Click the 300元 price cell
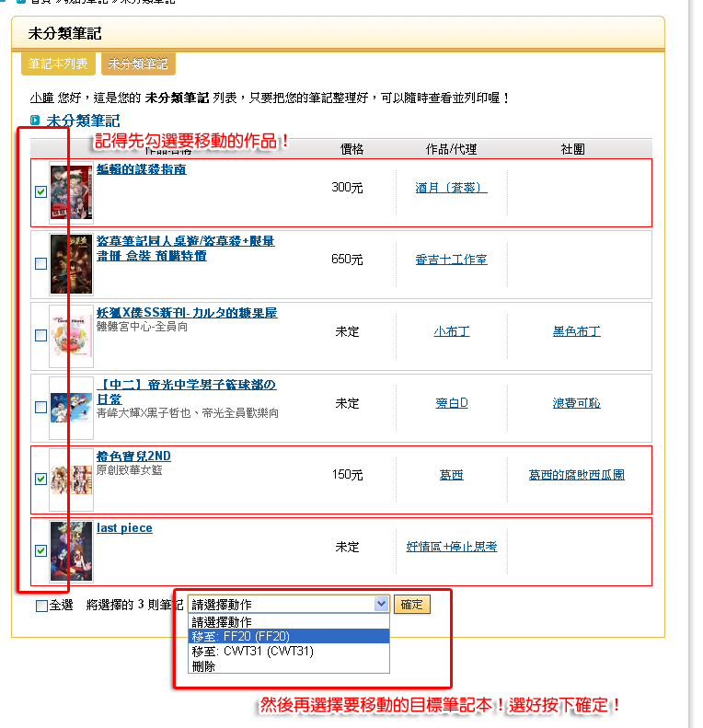The image size is (703, 728). tap(347, 188)
